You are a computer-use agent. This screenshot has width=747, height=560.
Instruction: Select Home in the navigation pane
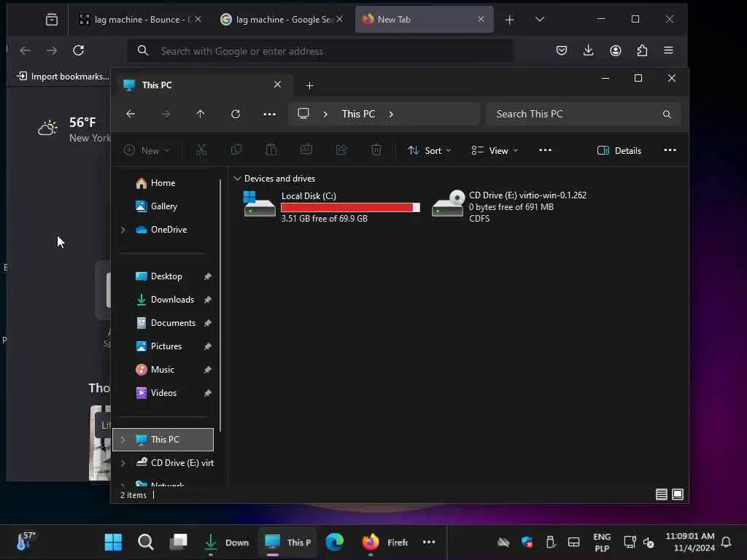pos(163,183)
